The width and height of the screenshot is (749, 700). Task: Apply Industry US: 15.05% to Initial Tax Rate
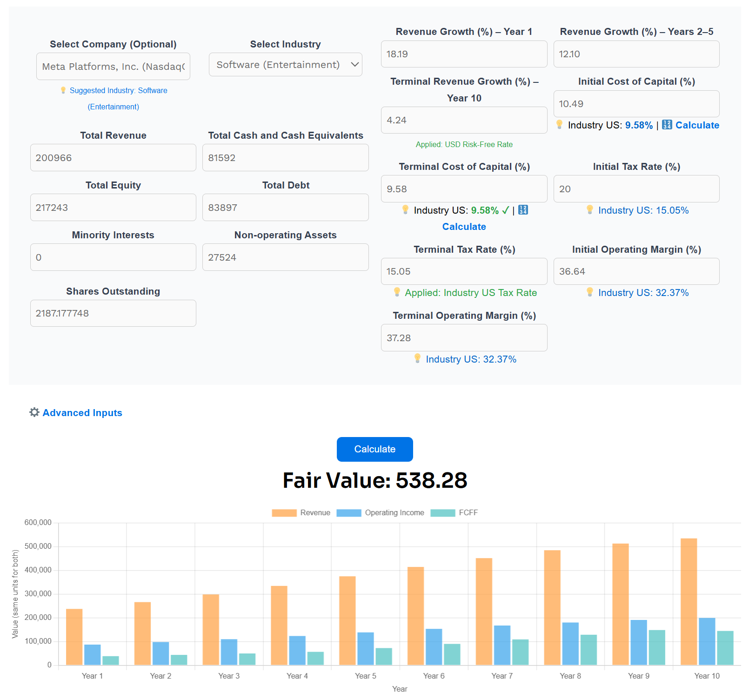(643, 210)
